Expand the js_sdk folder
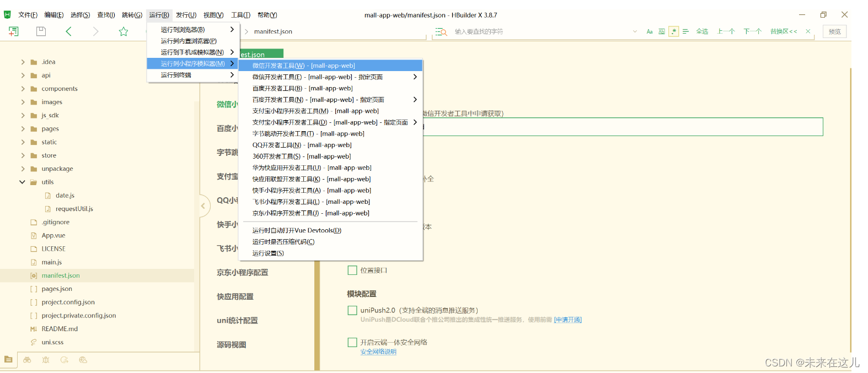Image resolution: width=868 pixels, height=373 pixels. click(x=23, y=115)
